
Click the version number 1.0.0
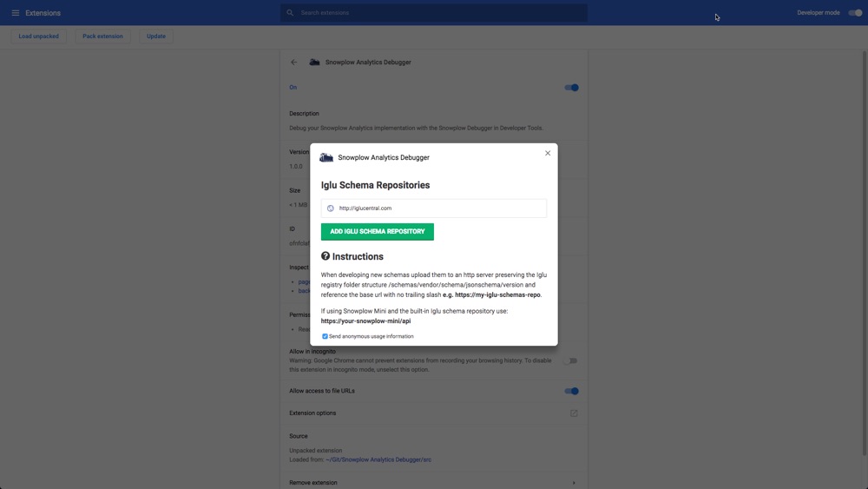[x=296, y=166]
